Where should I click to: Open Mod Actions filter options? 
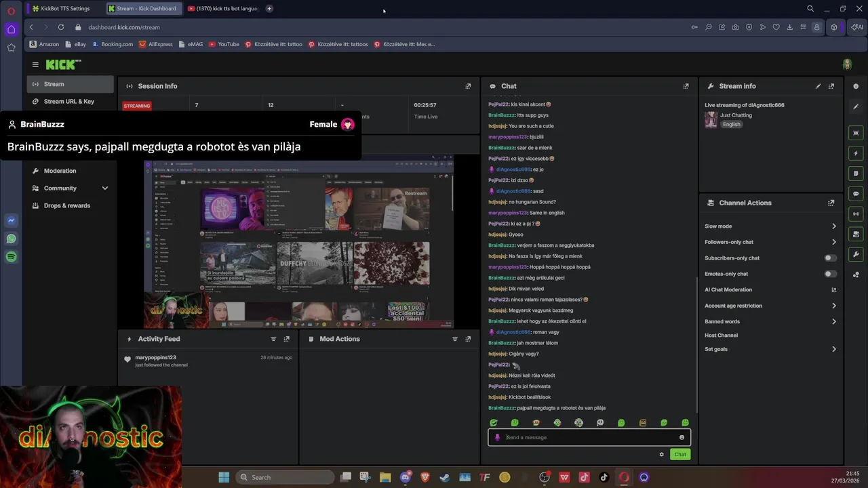point(455,339)
